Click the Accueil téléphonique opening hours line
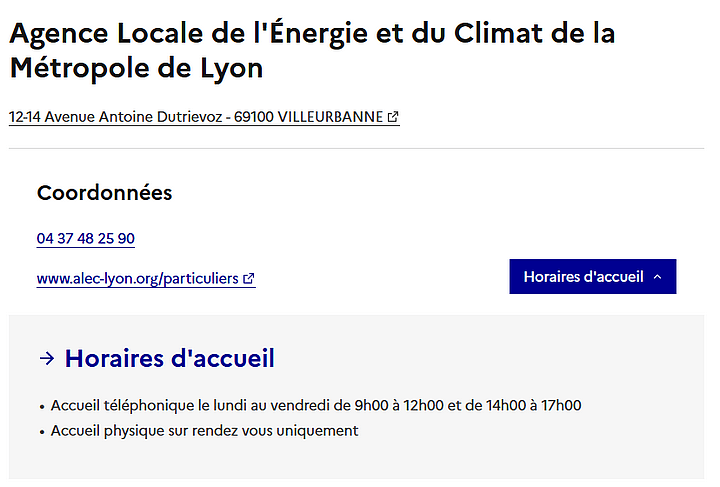Screen dimensions: 720x487 [x=316, y=405]
